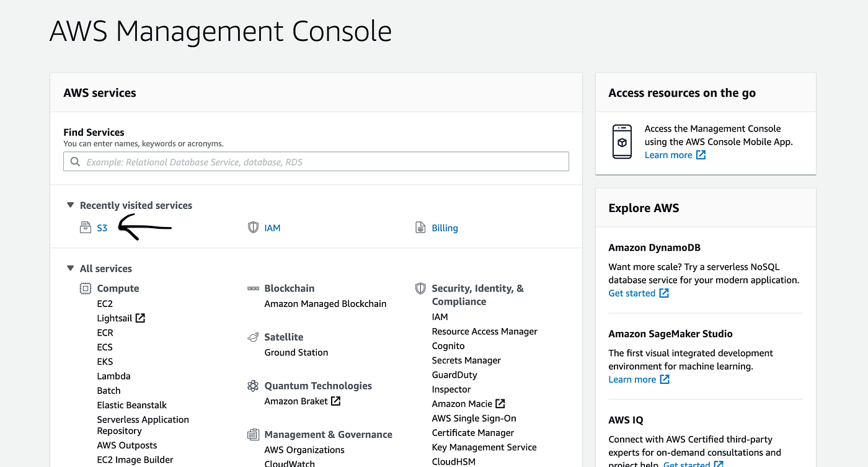Click the Security, Identity & Compliance shield icon
Image resolution: width=868 pixels, height=467 pixels.
tap(420, 288)
